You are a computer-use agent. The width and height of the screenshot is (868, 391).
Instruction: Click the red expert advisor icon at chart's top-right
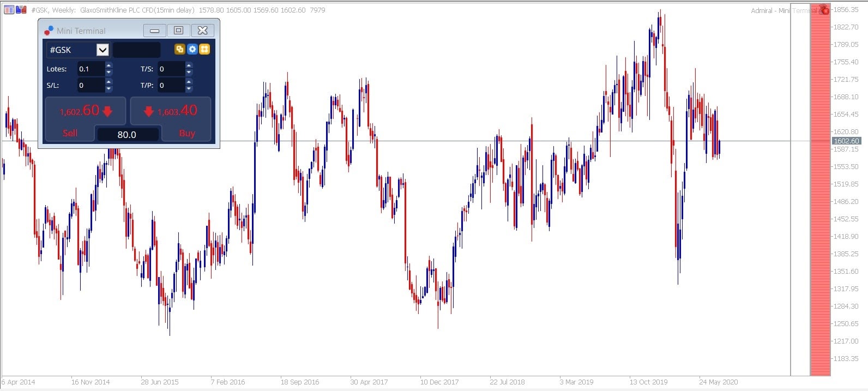[824, 10]
